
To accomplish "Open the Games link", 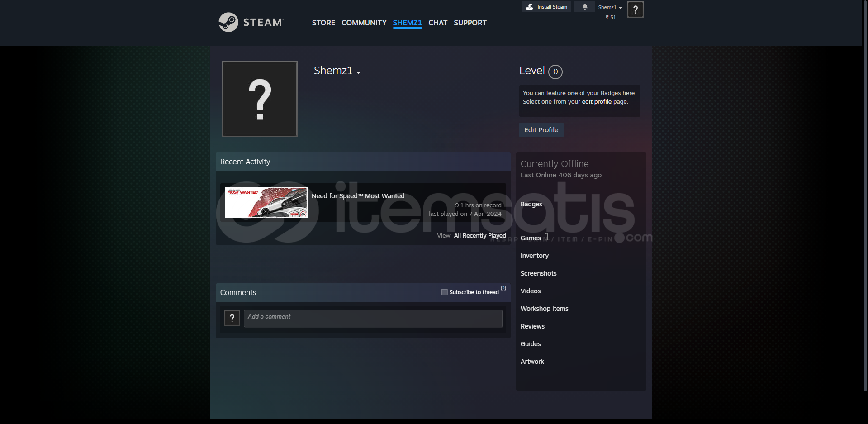I will click(x=531, y=238).
